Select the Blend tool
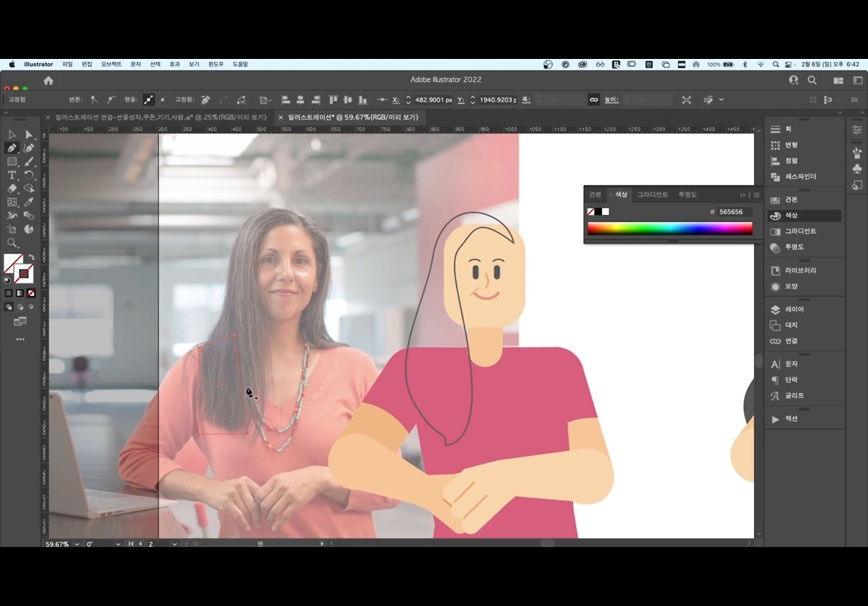The width and height of the screenshot is (868, 606). (x=28, y=216)
